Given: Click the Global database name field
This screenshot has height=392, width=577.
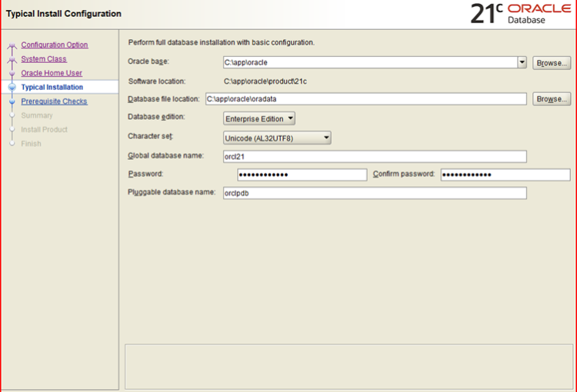Looking at the screenshot, I should click(x=373, y=157).
